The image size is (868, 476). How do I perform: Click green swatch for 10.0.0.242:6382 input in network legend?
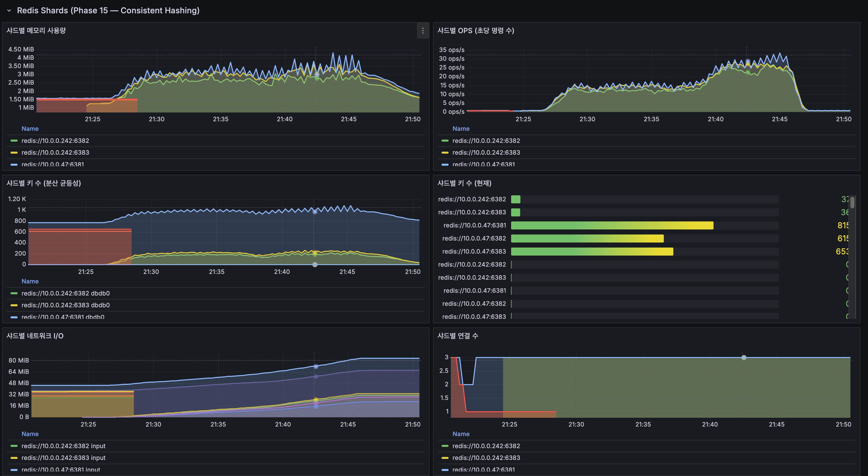[14, 446]
